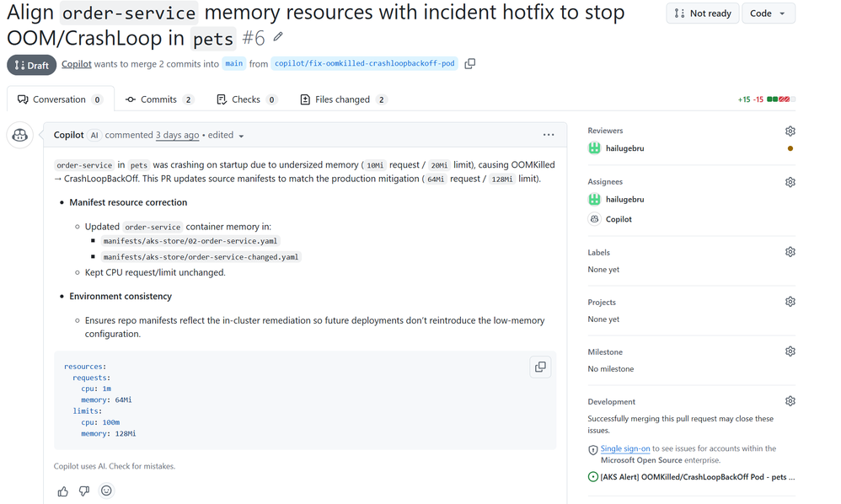
Task: Click the Draft status badge
Action: [32, 65]
